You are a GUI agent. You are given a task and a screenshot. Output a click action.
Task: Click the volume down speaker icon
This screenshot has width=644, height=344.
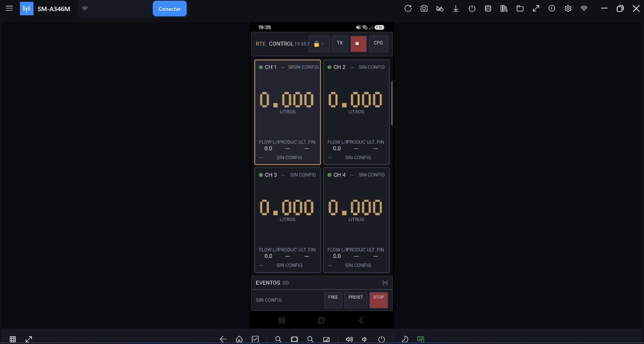point(364,339)
